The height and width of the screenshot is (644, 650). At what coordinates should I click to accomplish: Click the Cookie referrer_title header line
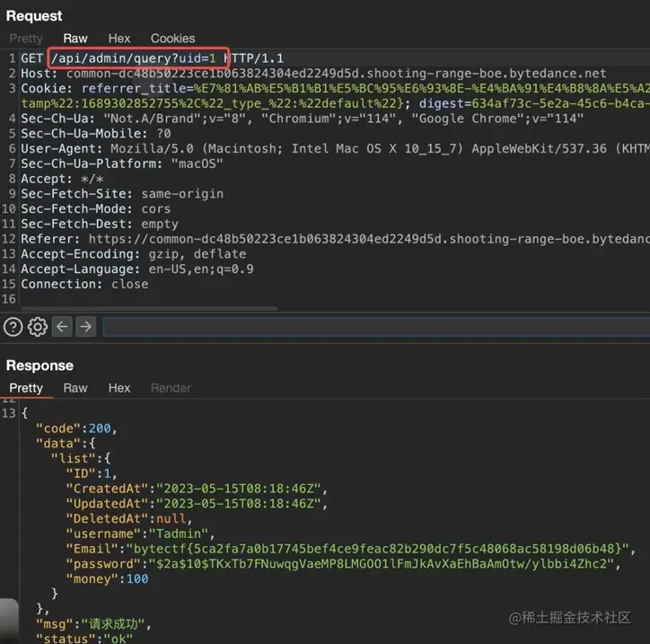click(336, 88)
